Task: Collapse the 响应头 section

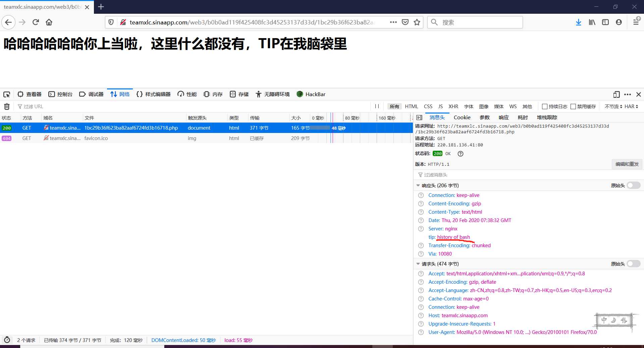Action: tap(418, 186)
